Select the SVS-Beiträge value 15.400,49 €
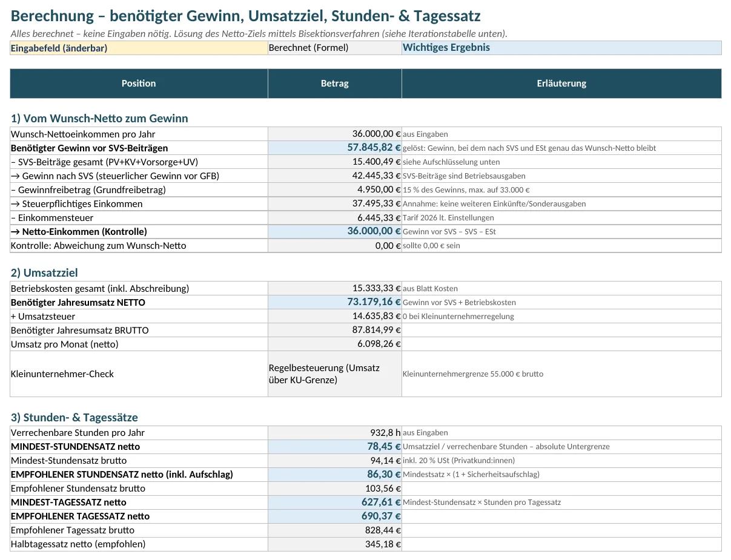This screenshot has height=560, width=731. (335, 162)
